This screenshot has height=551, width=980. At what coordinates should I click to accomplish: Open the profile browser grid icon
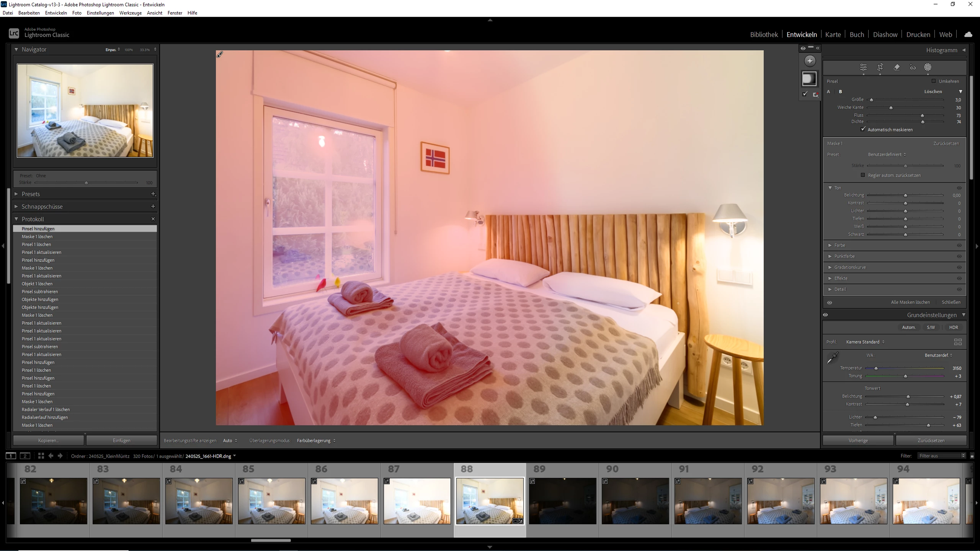point(957,342)
